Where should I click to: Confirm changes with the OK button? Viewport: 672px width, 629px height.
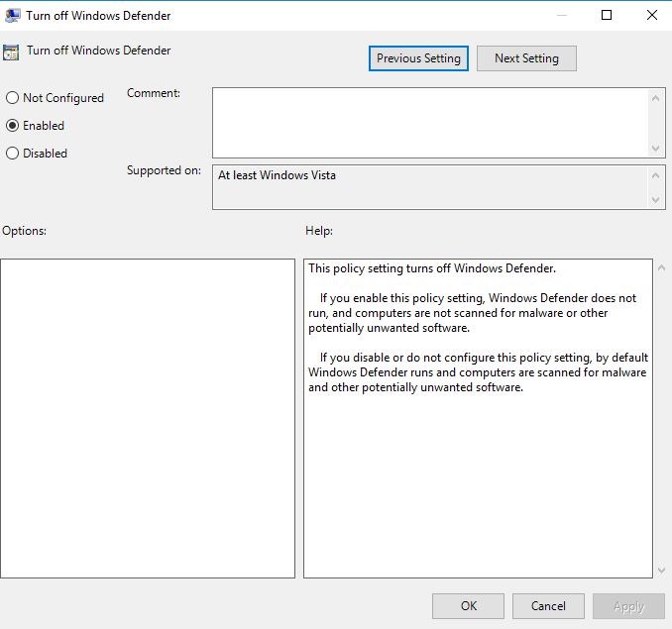click(468, 606)
